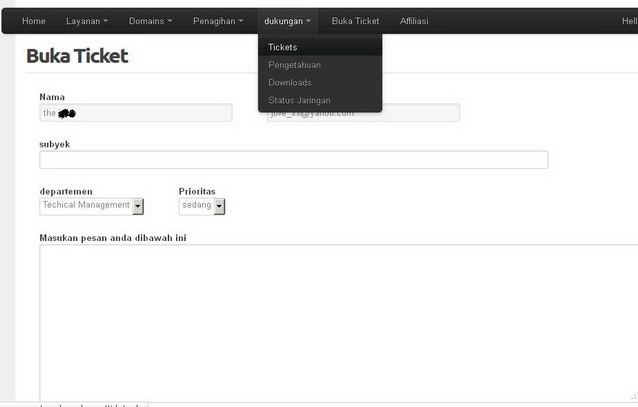Viewport: 638px width, 407px height.
Task: Collapse the dukungan dropdown menu
Action: (x=288, y=21)
